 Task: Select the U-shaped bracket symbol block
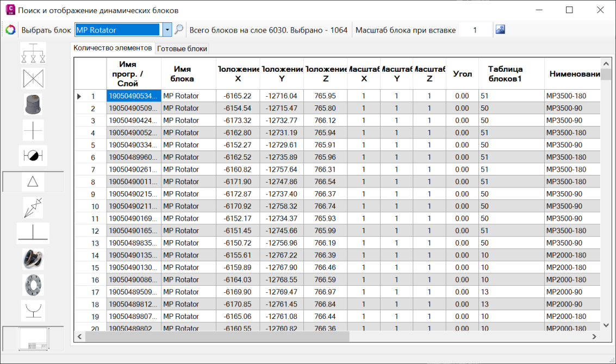33,310
